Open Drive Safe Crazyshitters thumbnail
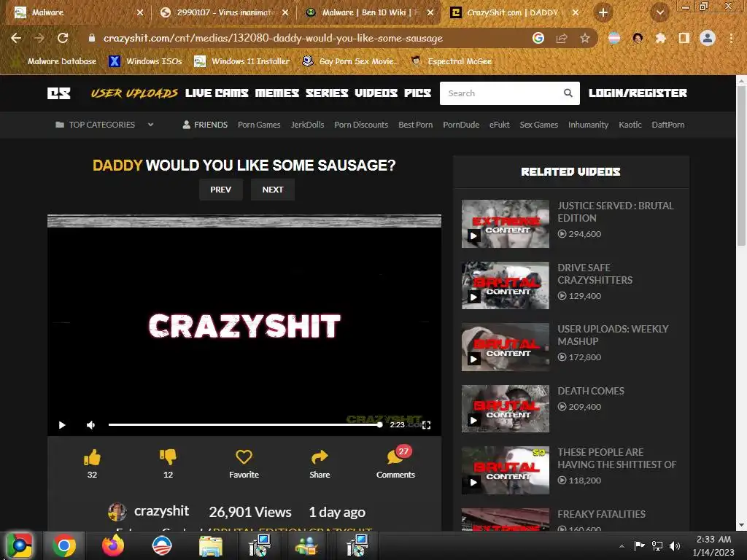Viewport: 747px width, 560px height. (x=505, y=285)
